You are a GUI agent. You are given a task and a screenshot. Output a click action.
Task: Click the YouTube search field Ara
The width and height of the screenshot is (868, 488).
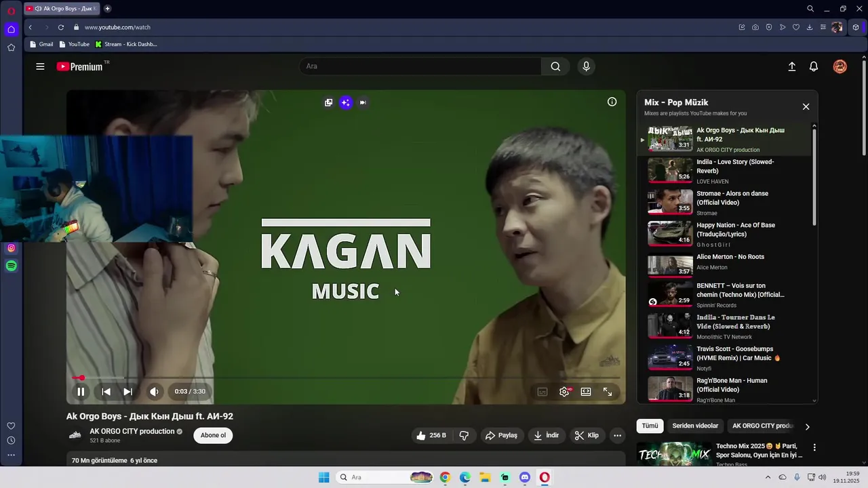pyautogui.click(x=420, y=66)
